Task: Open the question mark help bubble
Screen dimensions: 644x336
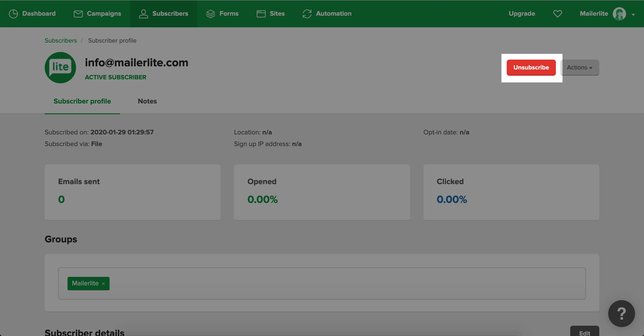Action: [x=621, y=313]
